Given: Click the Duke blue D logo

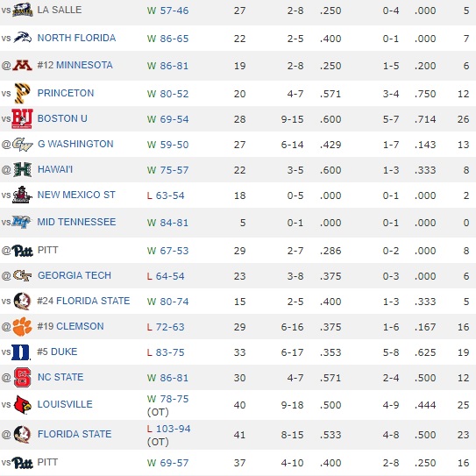Looking at the screenshot, I should pos(21,352).
